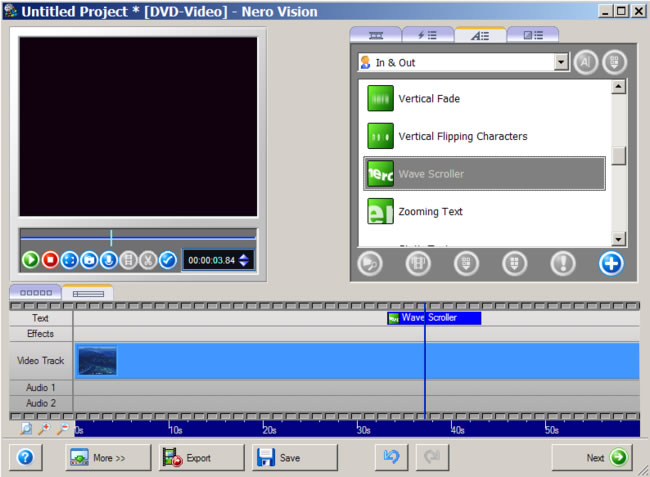This screenshot has height=477, width=650.
Task: Cut clip with scissors icon
Action: pos(148,260)
